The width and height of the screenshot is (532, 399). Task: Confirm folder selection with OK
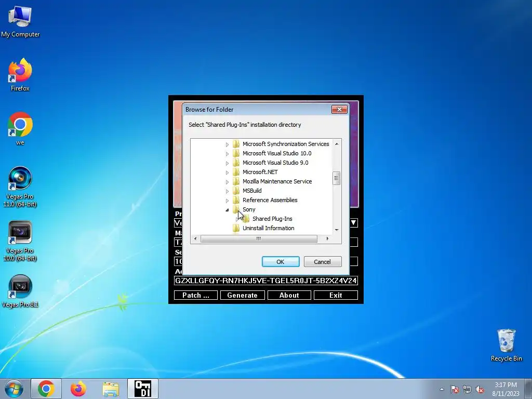point(280,262)
